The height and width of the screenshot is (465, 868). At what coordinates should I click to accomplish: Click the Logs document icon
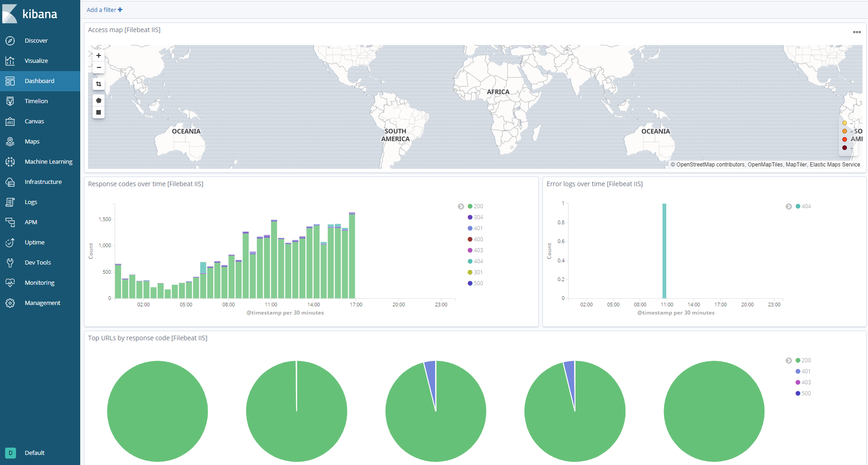10,202
